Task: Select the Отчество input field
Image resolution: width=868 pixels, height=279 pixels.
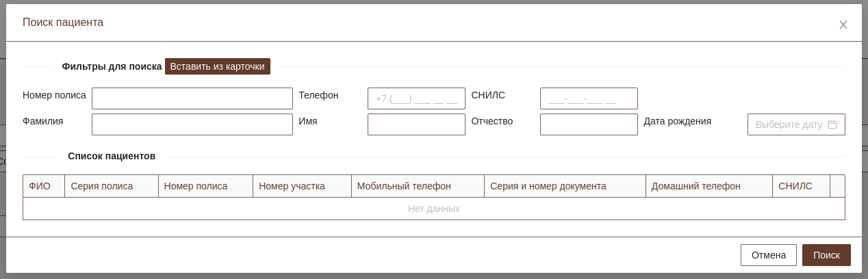Action: pos(589,124)
